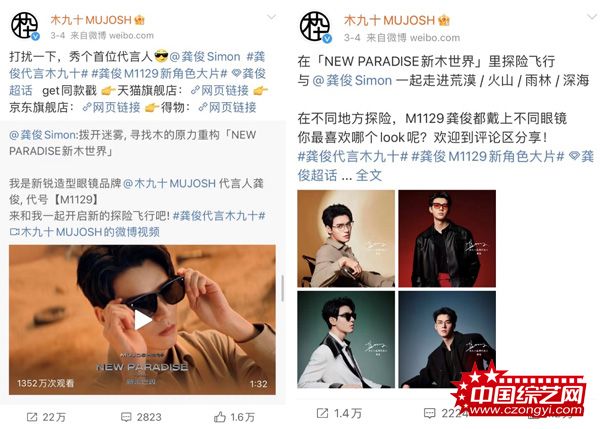Click repost icon showing 1.4万
The height and width of the screenshot is (429, 600).
[x=322, y=413]
